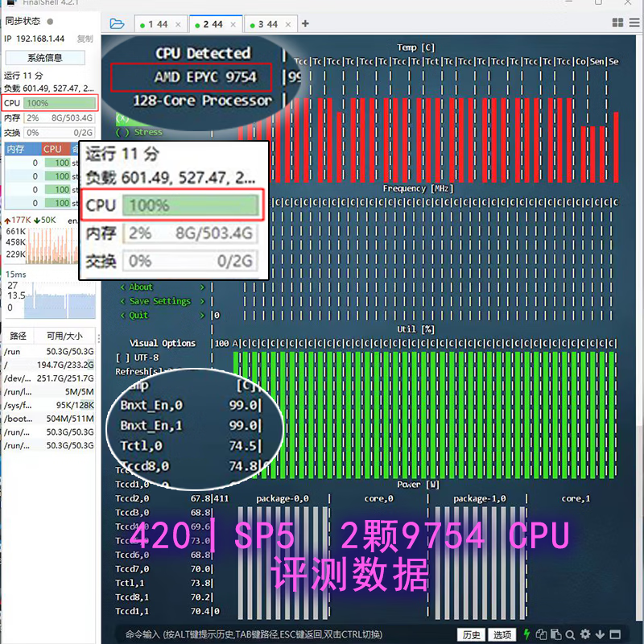The image size is (644, 644).
Task: Select the /run/l... 5M/5M disk row
Action: click(x=49, y=392)
